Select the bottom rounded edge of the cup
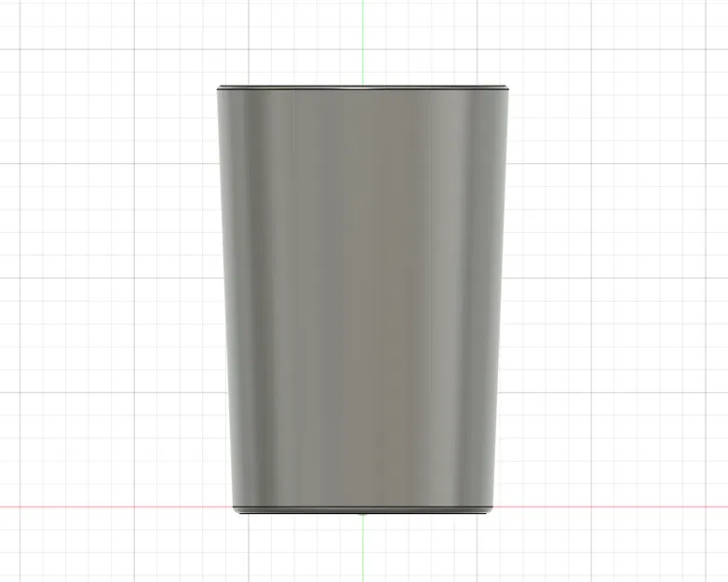 (363, 510)
